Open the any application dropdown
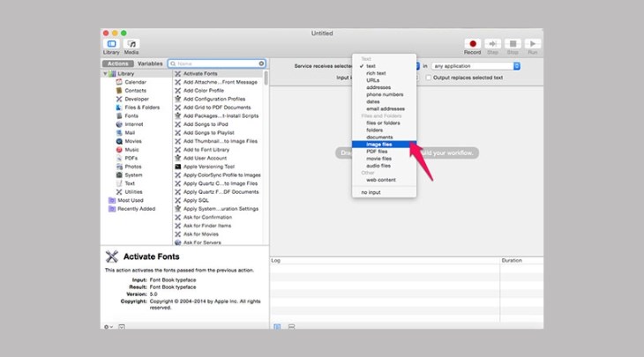 (x=476, y=66)
